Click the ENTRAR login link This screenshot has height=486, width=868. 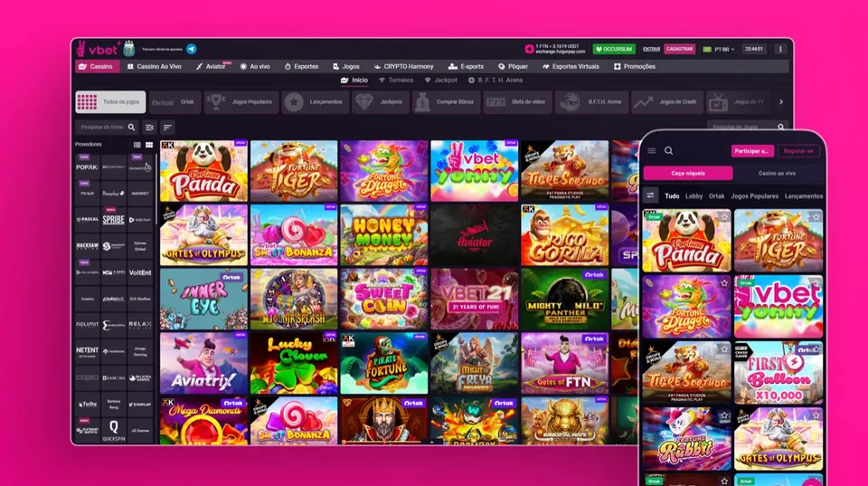651,49
